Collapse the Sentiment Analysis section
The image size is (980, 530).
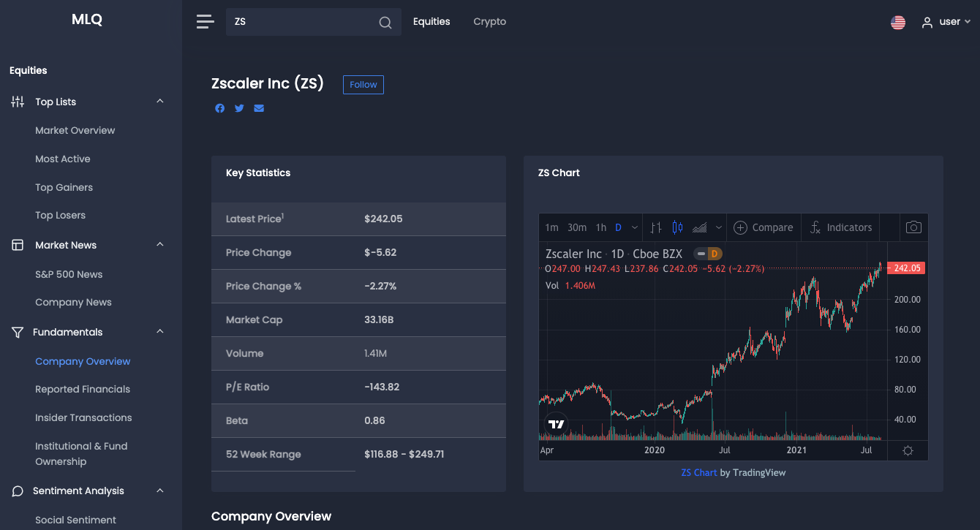160,491
